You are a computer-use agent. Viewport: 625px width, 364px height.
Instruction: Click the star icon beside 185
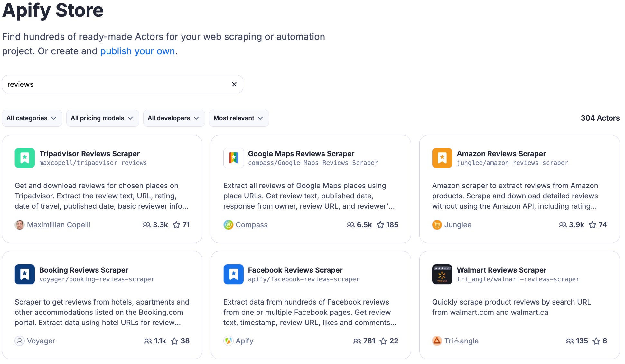tap(380, 225)
